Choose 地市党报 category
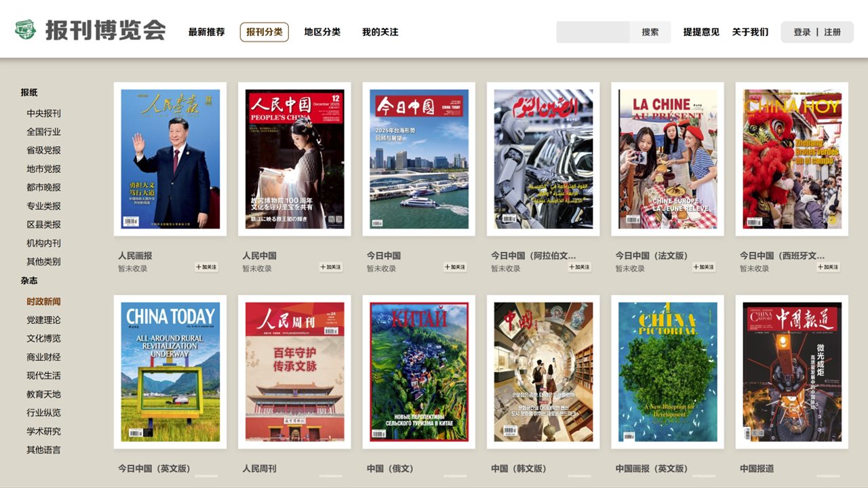The image size is (868, 488). (44, 169)
